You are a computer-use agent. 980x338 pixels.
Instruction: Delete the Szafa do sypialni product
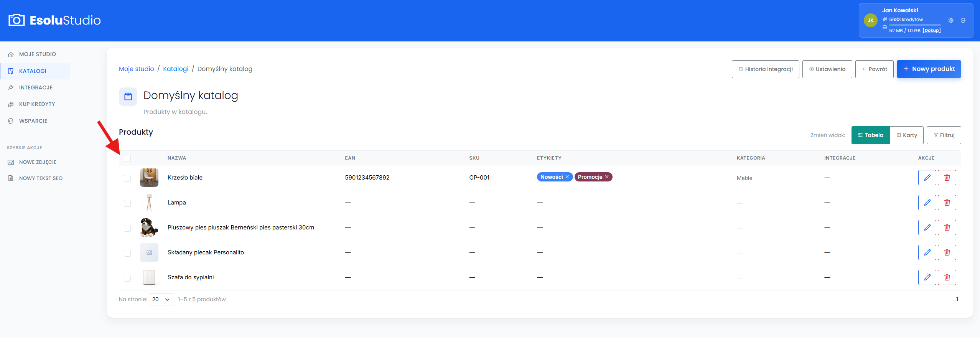click(x=947, y=277)
